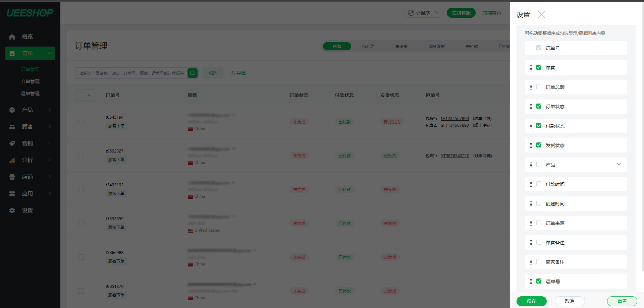Enable the 订单总额 column checkbox

tap(539, 87)
